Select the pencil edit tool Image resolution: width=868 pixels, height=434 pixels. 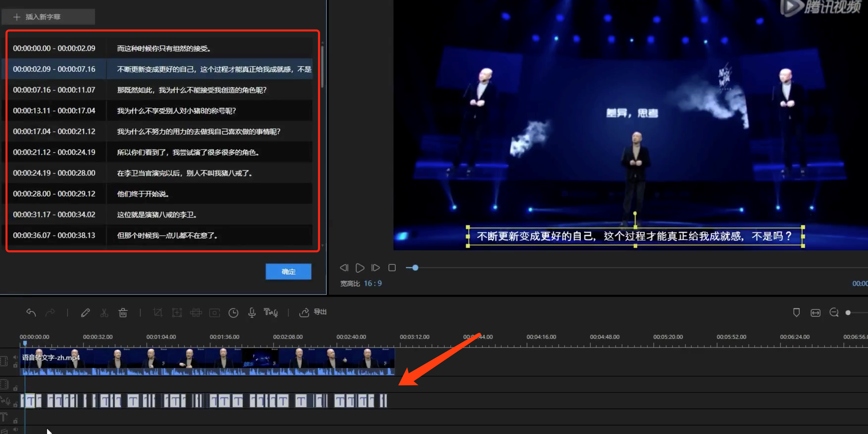tap(85, 312)
